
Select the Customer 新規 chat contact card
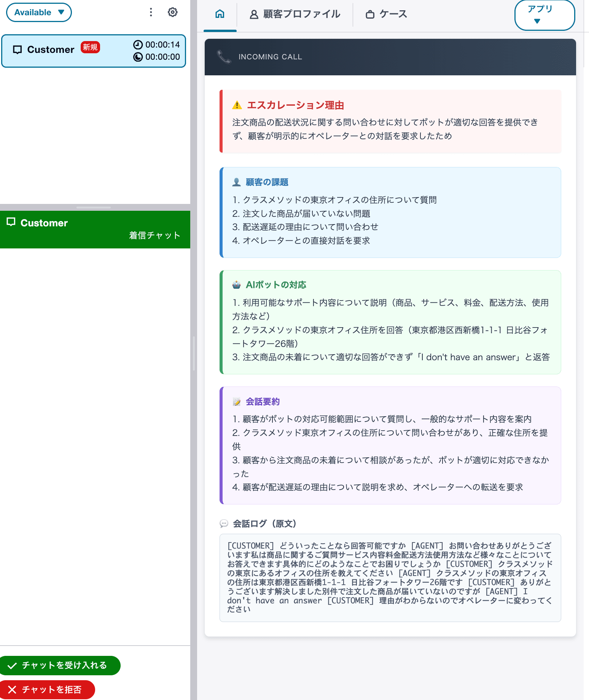(94, 51)
